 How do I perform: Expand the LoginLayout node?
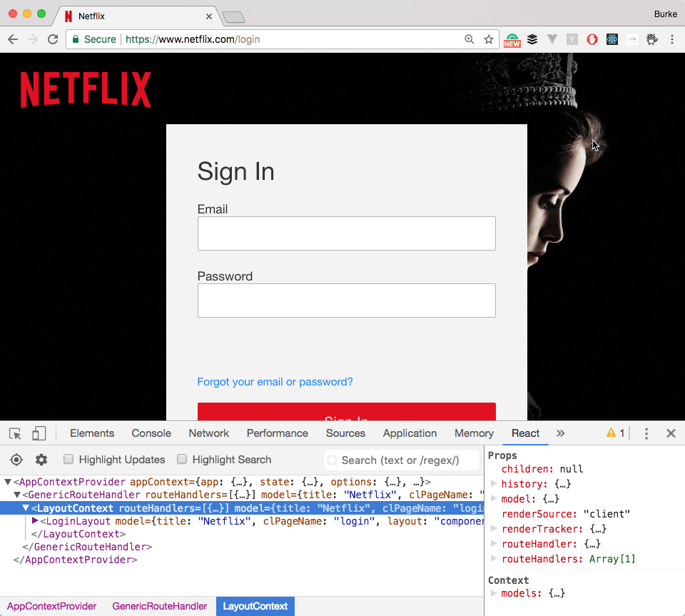tap(35, 520)
